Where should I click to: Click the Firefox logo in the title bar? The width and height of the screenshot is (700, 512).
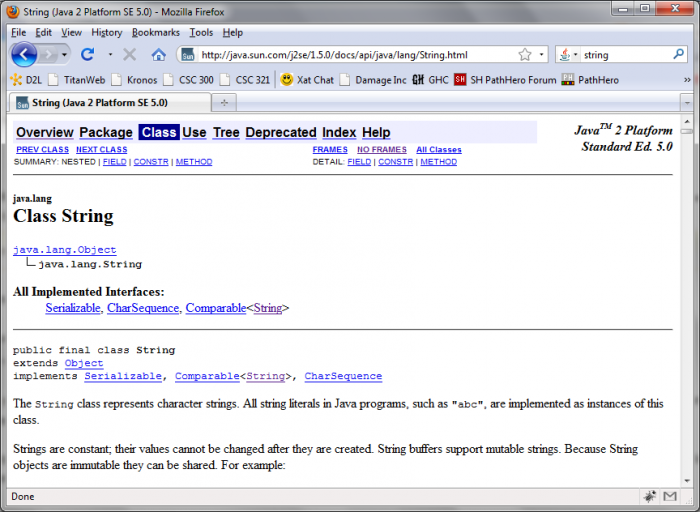click(13, 12)
